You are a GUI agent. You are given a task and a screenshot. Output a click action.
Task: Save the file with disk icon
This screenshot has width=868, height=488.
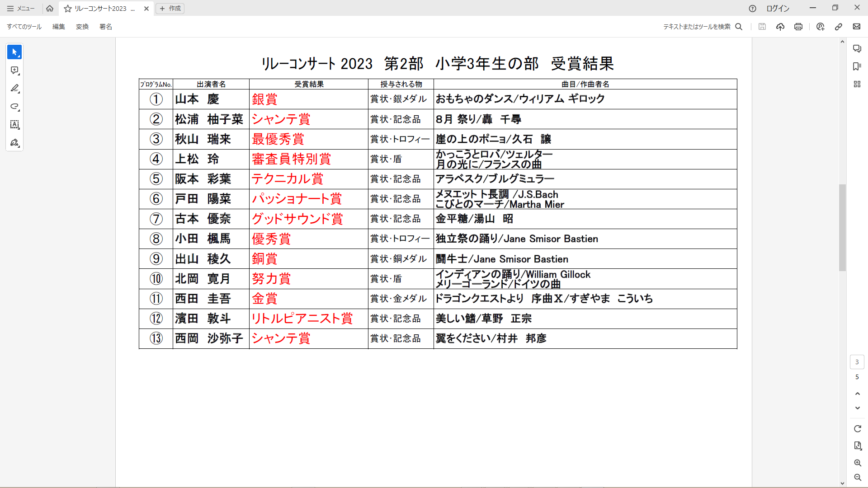[762, 27]
